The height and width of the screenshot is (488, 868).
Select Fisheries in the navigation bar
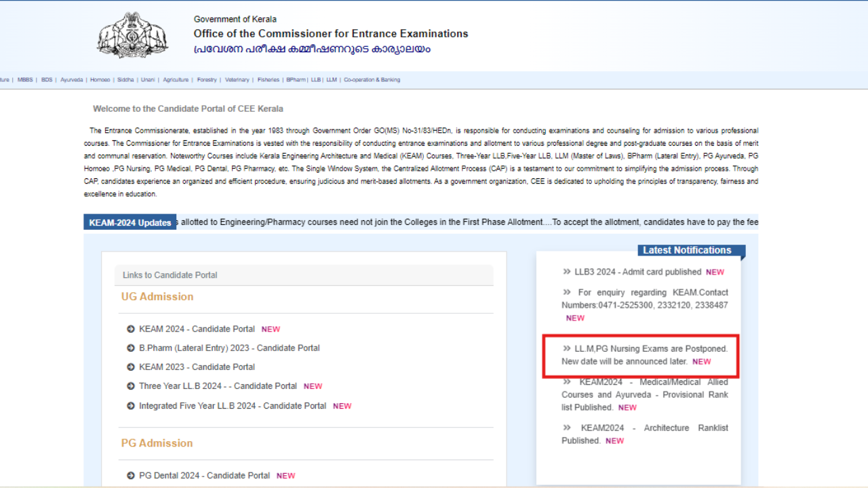269,80
